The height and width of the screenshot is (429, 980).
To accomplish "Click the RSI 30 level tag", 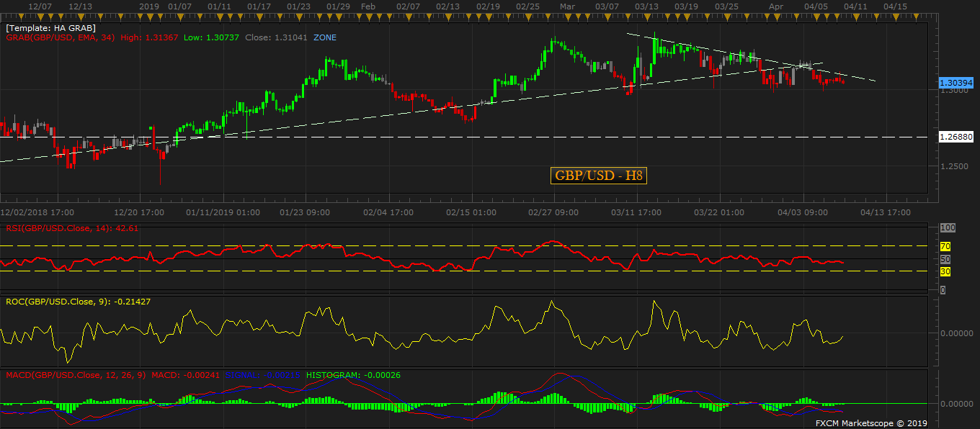I will (945, 271).
